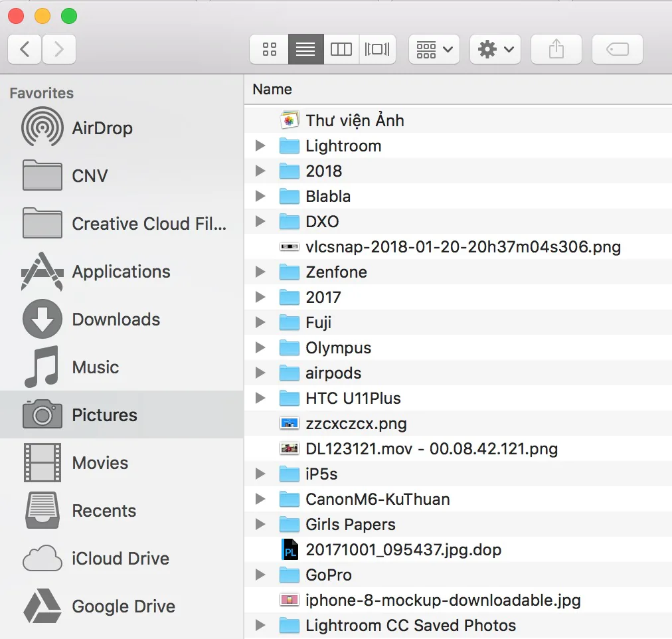672x639 pixels.
Task: Open Downloads in the sidebar
Action: pos(122,319)
